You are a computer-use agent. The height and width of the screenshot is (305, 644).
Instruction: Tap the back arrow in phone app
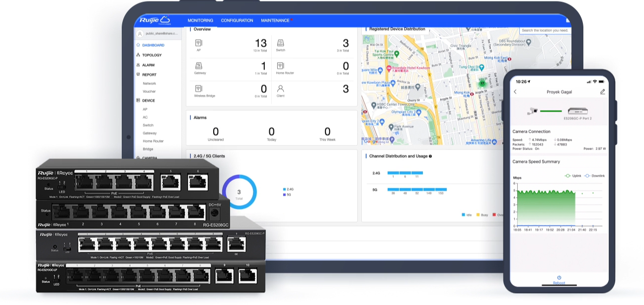tap(515, 92)
